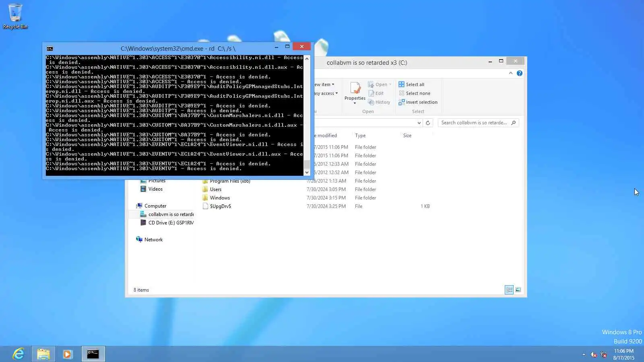Close the cmd.exe window
Screen dimensions: 644x362
click(301, 46)
